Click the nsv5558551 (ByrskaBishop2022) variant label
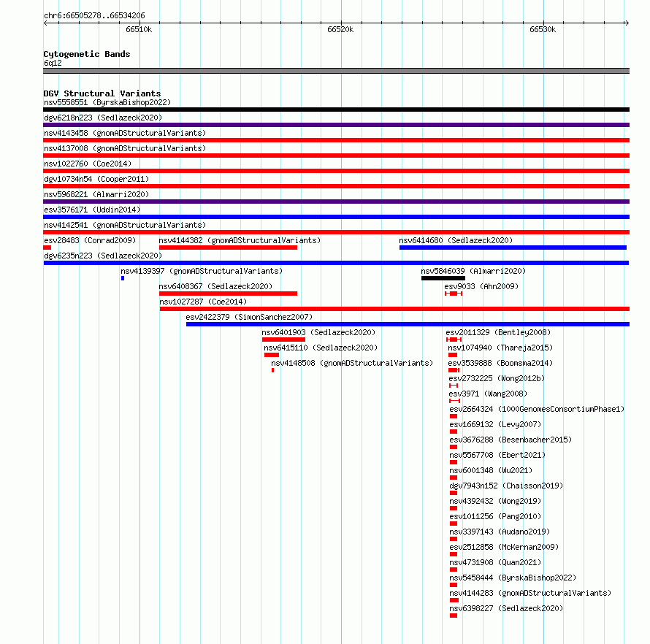The height and width of the screenshot is (644, 650). [x=107, y=102]
